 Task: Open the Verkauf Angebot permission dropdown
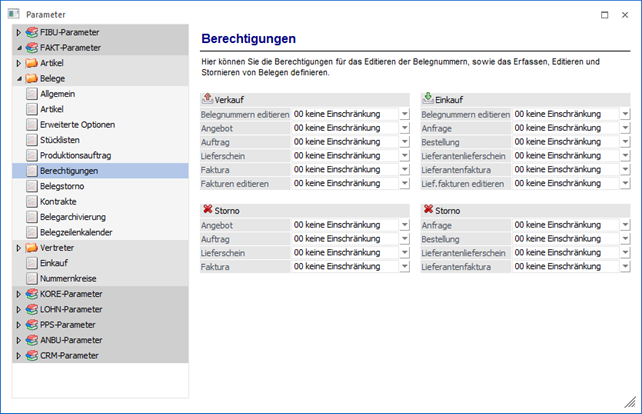coord(404,128)
